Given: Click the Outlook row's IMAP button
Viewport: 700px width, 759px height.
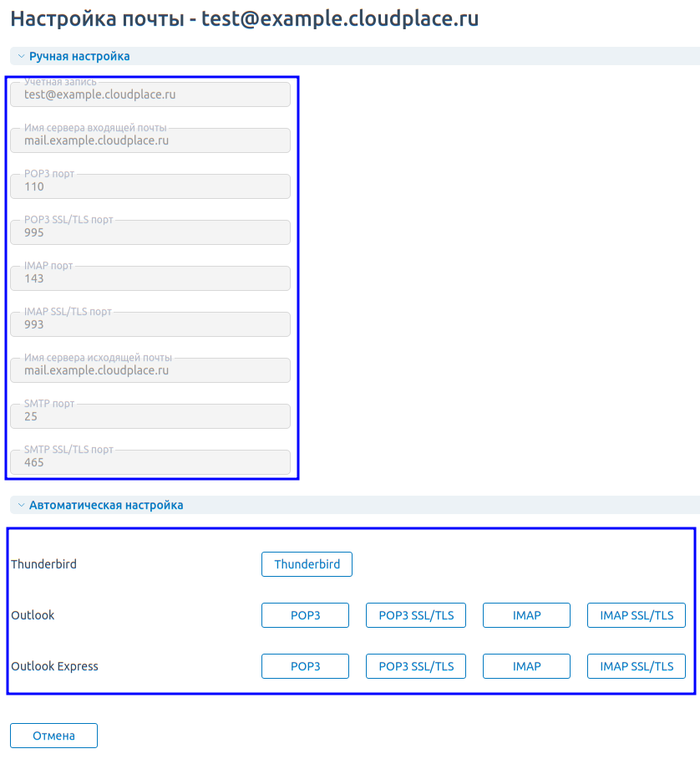Looking at the screenshot, I should (526, 615).
